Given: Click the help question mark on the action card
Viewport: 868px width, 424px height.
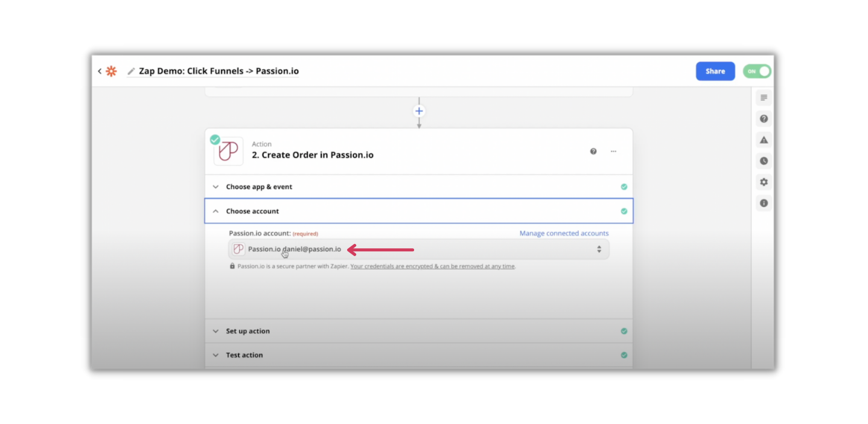Looking at the screenshot, I should (x=593, y=151).
